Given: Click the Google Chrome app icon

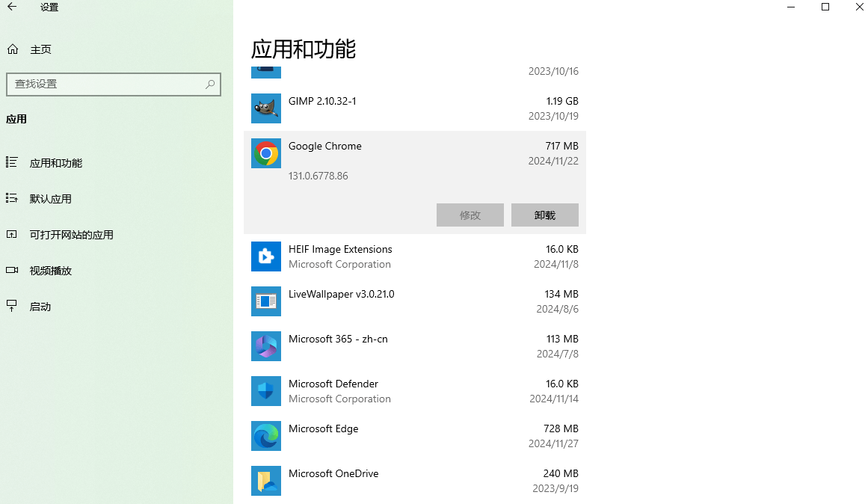Looking at the screenshot, I should pos(265,153).
